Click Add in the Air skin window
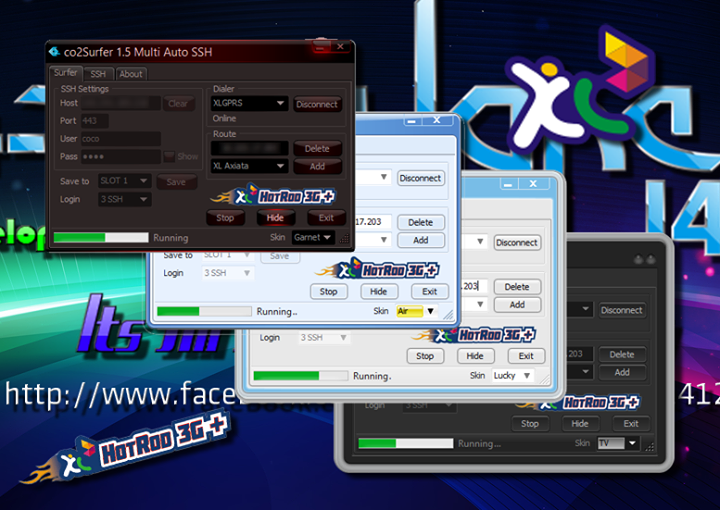This screenshot has height=510, width=720. [420, 240]
